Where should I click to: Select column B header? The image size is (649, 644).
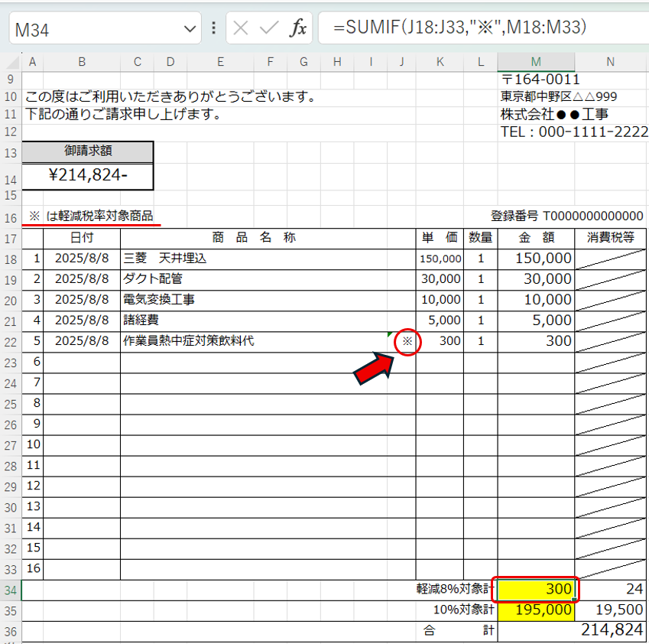81,62
